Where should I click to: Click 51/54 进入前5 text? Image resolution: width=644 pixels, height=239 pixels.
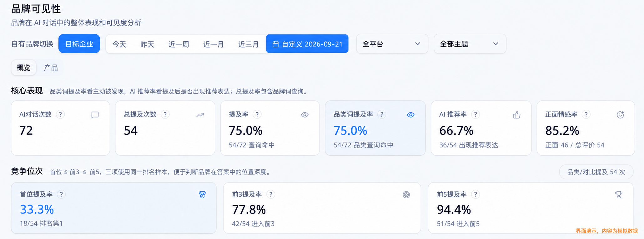[x=458, y=224]
